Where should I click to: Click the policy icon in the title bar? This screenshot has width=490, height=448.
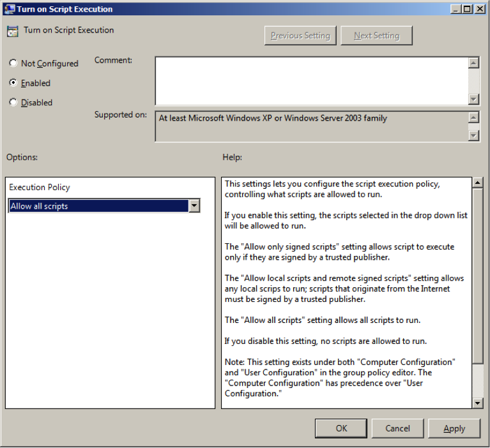tap(10, 9)
